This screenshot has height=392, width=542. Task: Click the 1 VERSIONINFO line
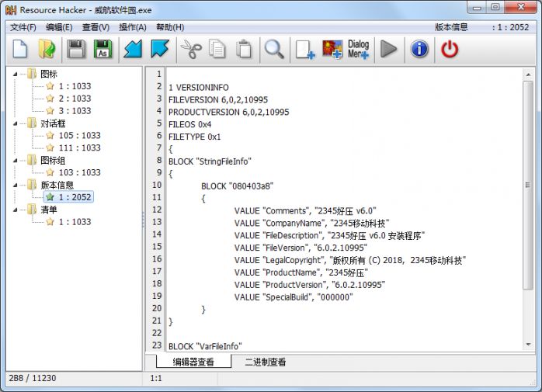click(x=199, y=88)
